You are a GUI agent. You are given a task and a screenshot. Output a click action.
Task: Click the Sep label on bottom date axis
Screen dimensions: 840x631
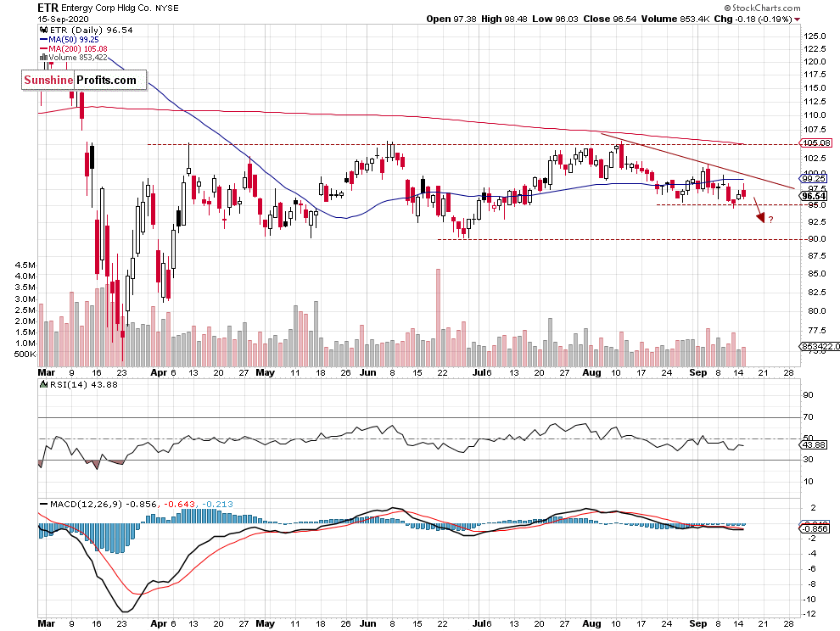point(698,623)
